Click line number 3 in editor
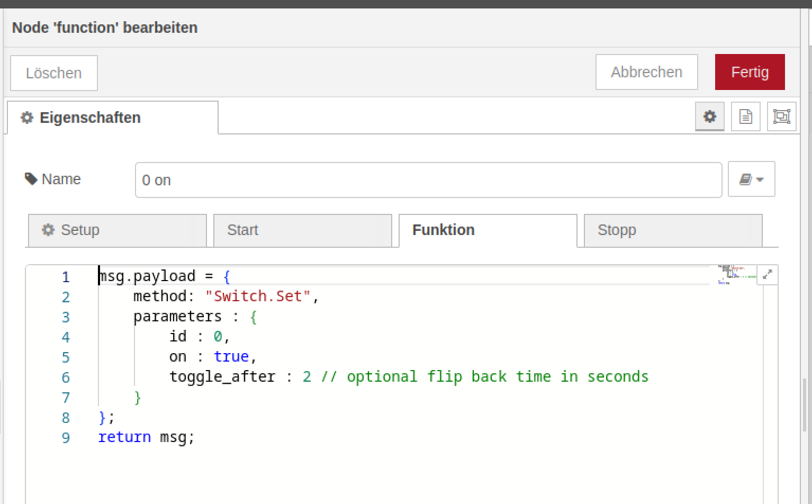 click(x=66, y=317)
